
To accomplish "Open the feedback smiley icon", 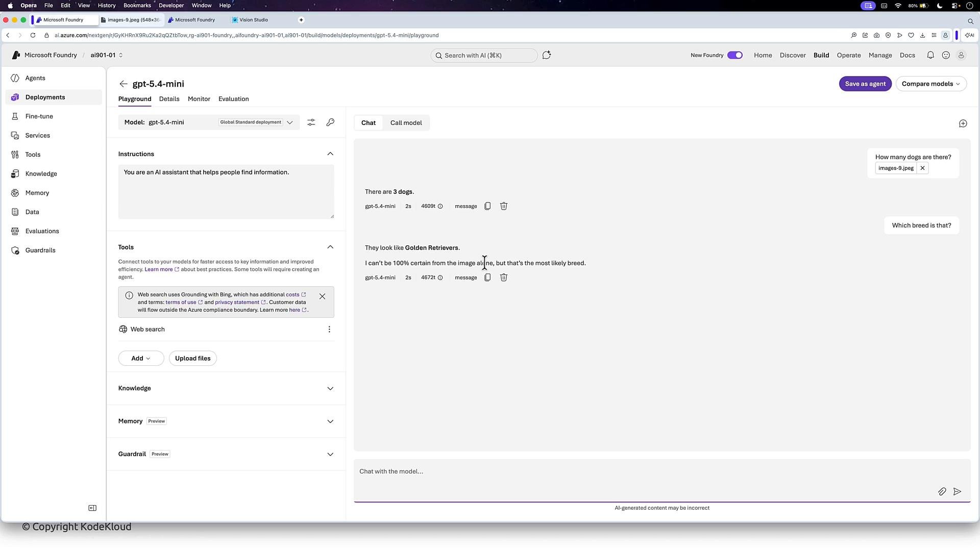I will pyautogui.click(x=945, y=55).
